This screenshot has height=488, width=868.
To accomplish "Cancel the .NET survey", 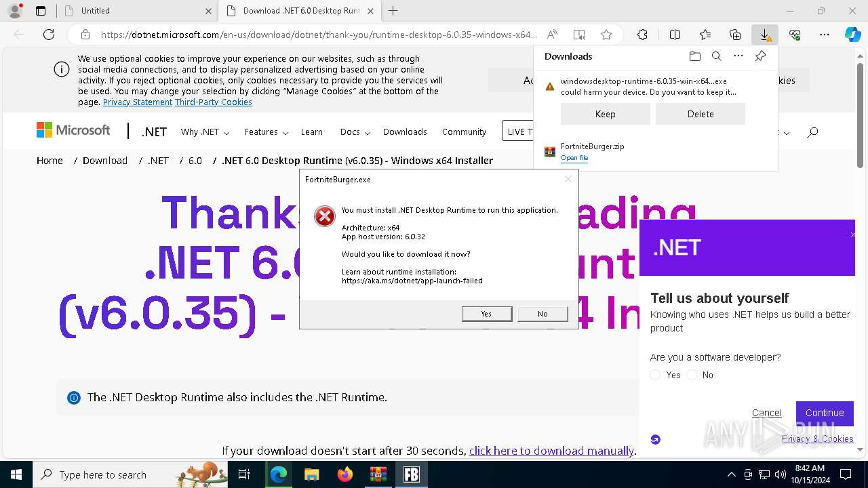I will (767, 413).
